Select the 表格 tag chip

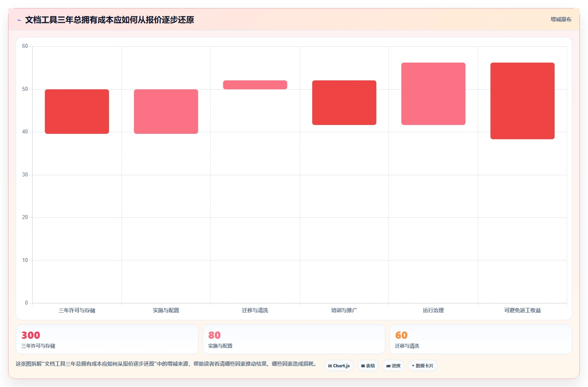pos(368,366)
